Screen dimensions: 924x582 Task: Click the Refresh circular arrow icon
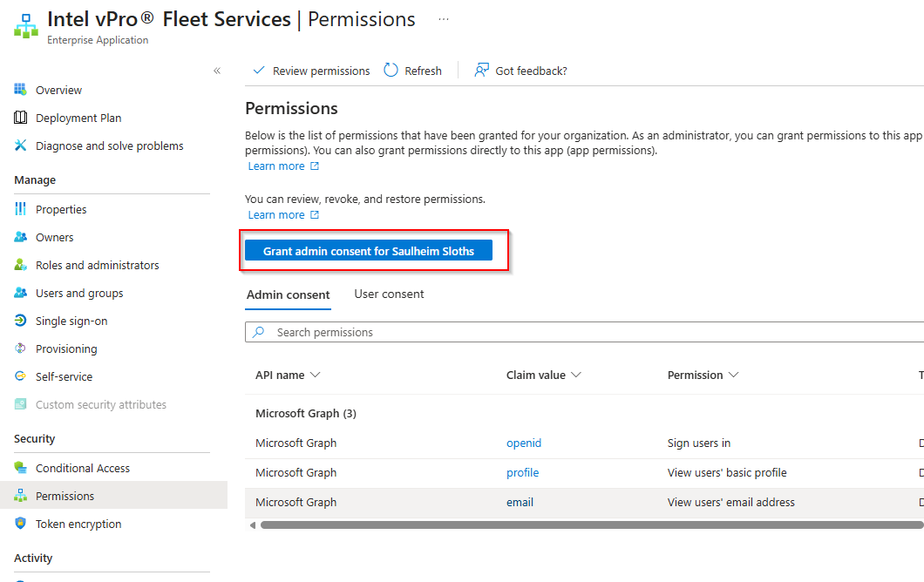391,70
